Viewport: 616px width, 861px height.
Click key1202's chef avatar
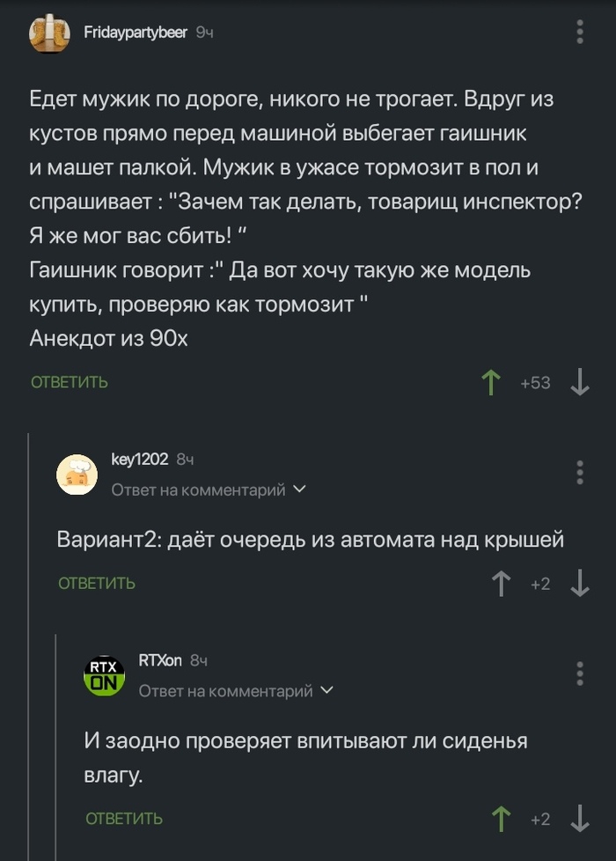77,474
